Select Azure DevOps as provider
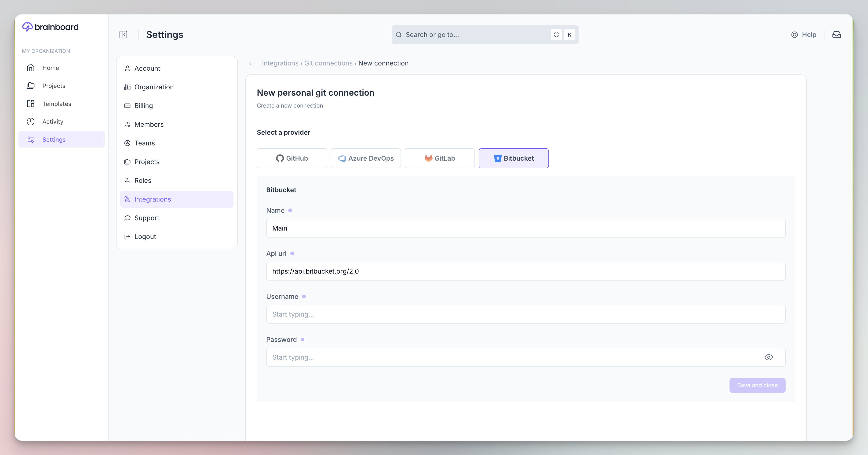The height and width of the screenshot is (455, 868). (x=366, y=158)
